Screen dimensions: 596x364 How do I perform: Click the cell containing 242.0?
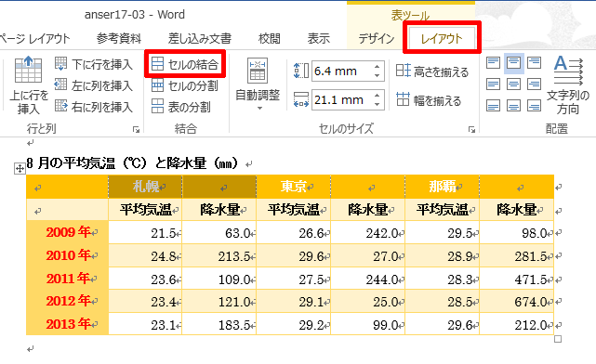(368, 233)
